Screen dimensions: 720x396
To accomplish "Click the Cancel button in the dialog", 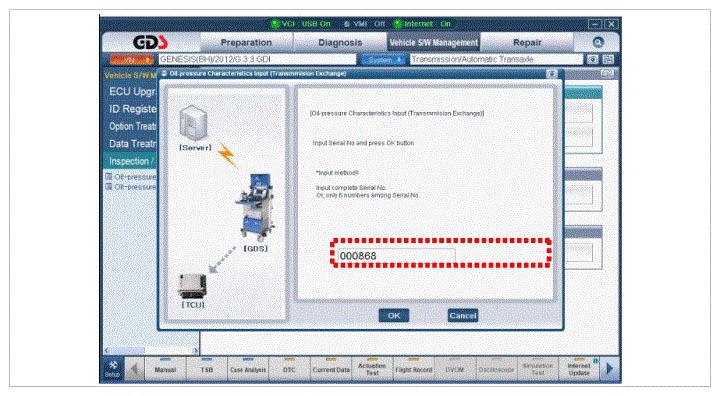I will (x=462, y=316).
